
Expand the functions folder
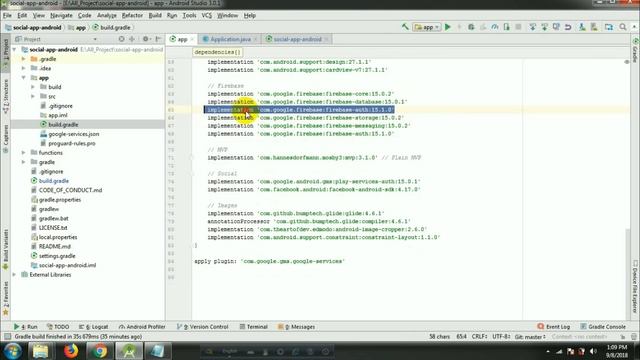pos(24,153)
